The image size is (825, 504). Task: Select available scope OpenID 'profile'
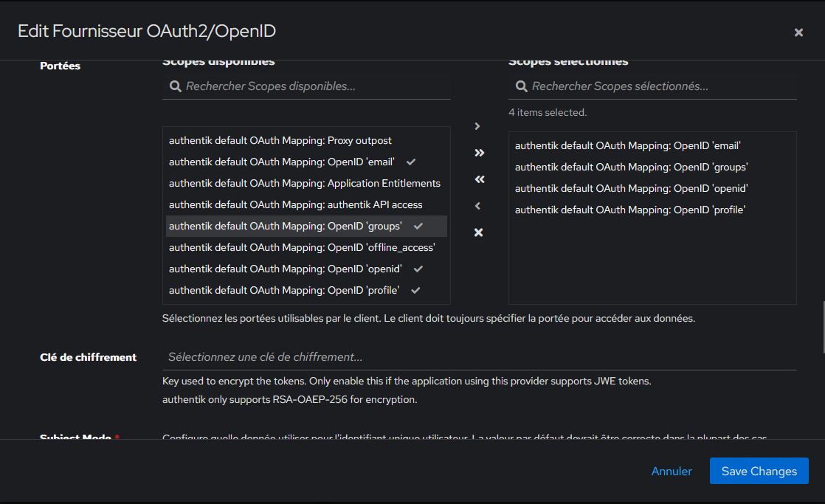tap(307, 291)
